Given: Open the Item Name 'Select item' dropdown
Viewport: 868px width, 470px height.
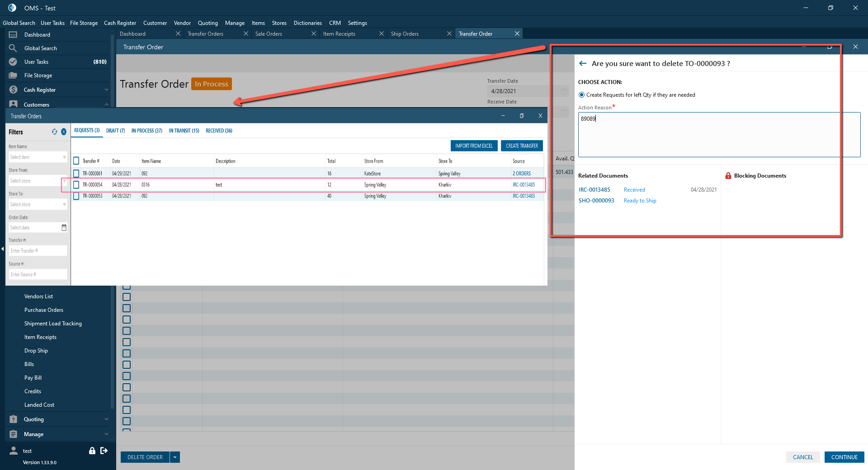Looking at the screenshot, I should click(38, 157).
